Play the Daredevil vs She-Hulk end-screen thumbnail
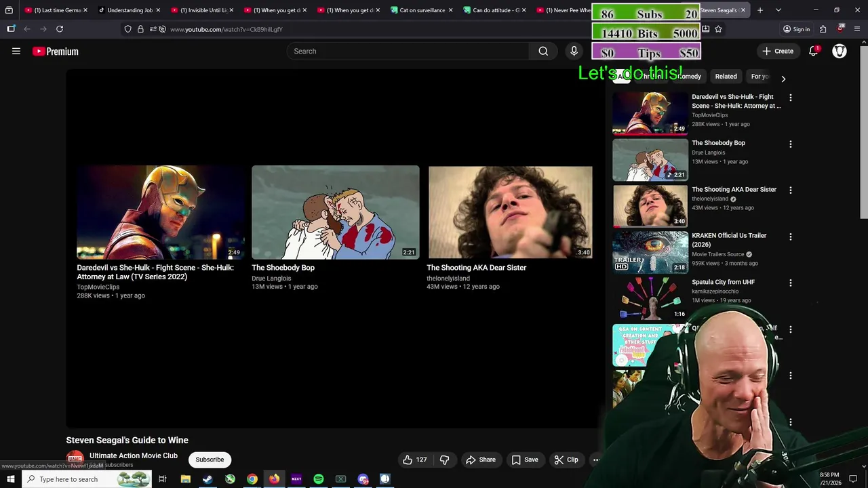868x488 pixels. pyautogui.click(x=160, y=212)
